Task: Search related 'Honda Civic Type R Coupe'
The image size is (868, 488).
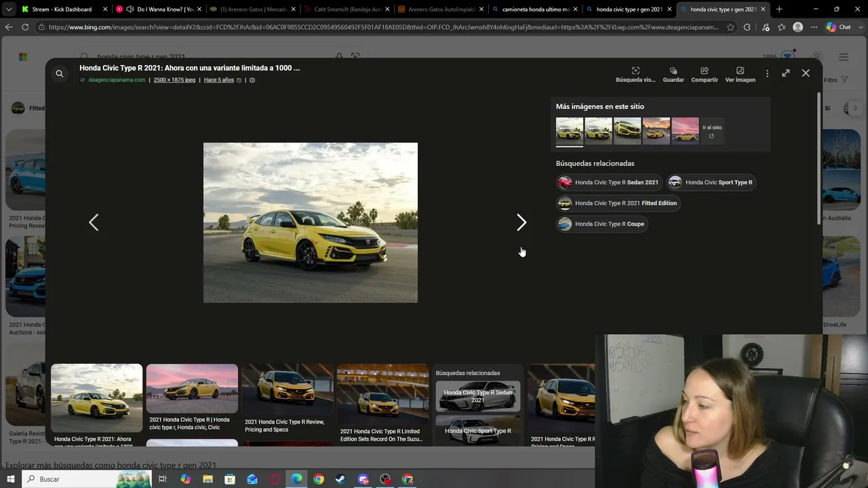Action: (x=602, y=224)
